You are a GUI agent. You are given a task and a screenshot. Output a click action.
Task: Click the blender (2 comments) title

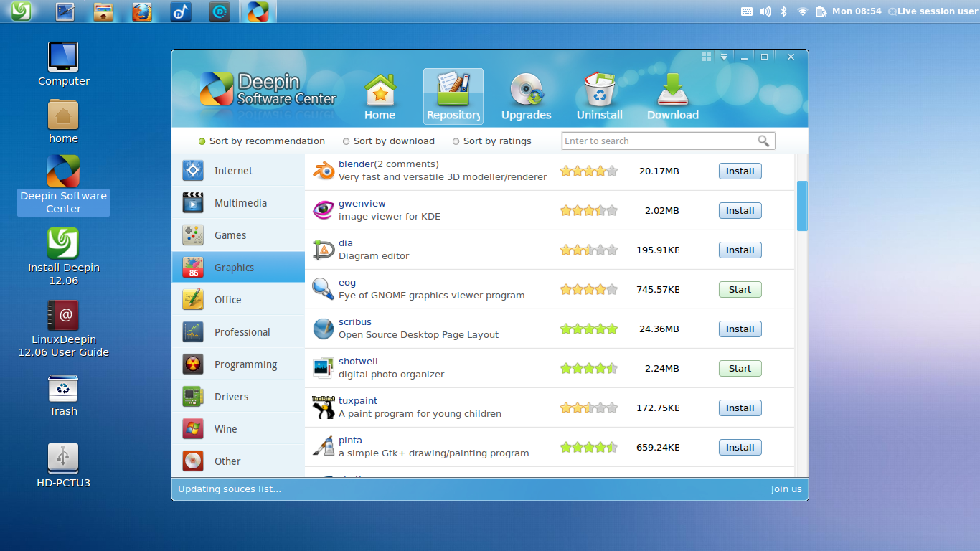pyautogui.click(x=388, y=164)
